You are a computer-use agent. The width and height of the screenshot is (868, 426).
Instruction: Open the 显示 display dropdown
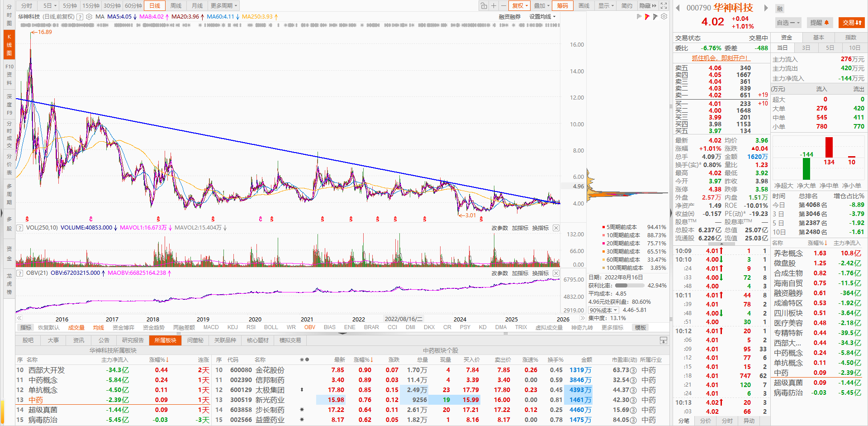click(x=606, y=6)
